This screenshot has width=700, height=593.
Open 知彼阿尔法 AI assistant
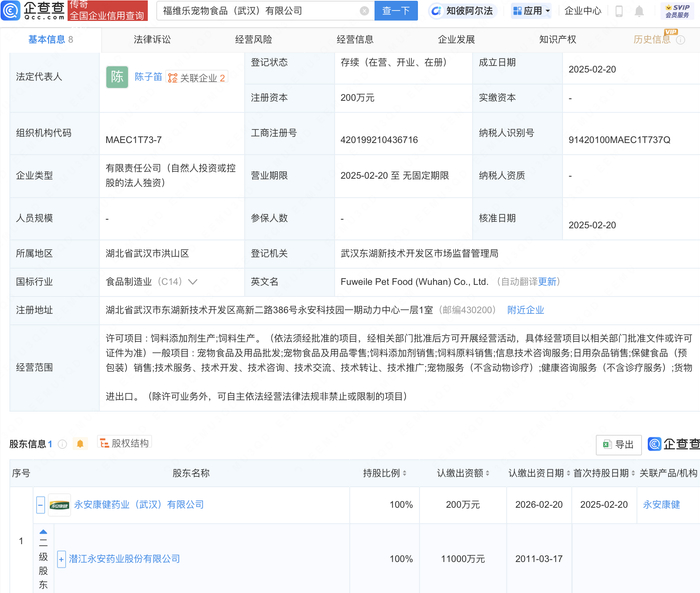pyautogui.click(x=461, y=11)
